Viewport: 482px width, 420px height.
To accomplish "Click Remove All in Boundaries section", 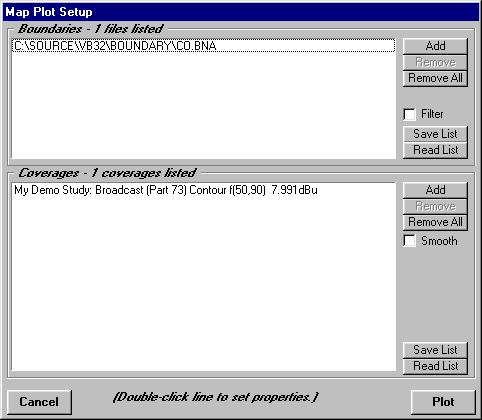I will pyautogui.click(x=435, y=79).
